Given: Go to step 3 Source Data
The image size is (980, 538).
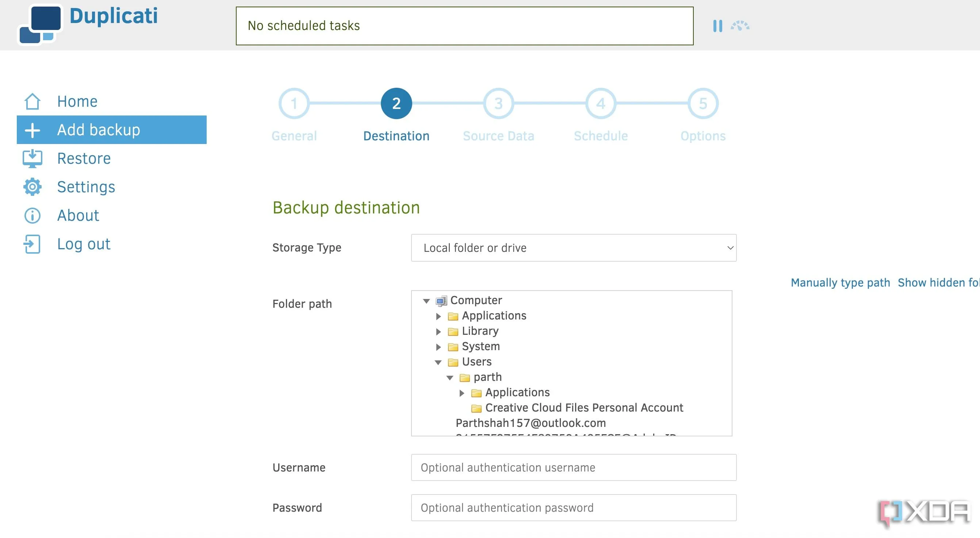Looking at the screenshot, I should 498,103.
